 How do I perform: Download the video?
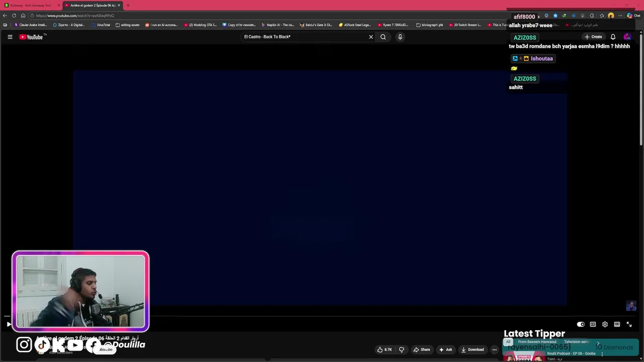pos(472,349)
